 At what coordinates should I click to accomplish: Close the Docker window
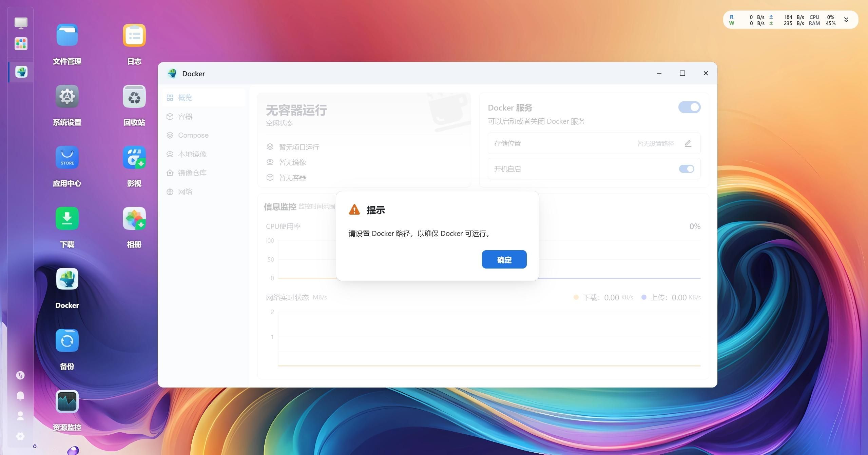[706, 73]
